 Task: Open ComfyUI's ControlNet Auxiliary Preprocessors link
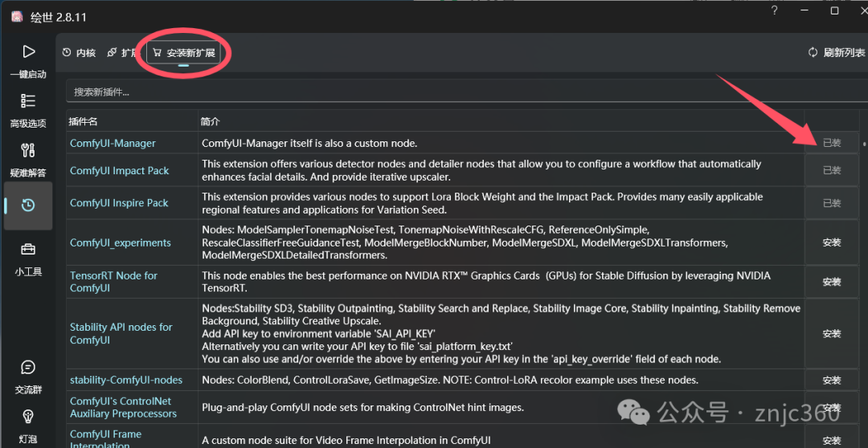pyautogui.click(x=124, y=407)
